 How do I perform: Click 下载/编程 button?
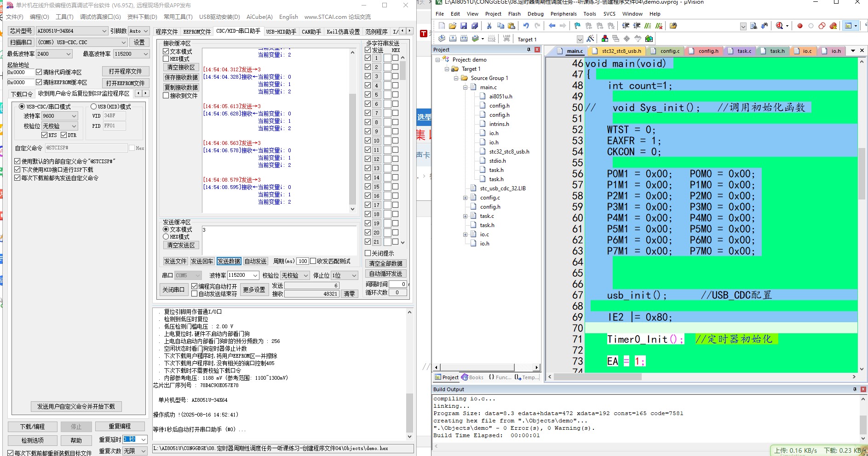tap(33, 427)
